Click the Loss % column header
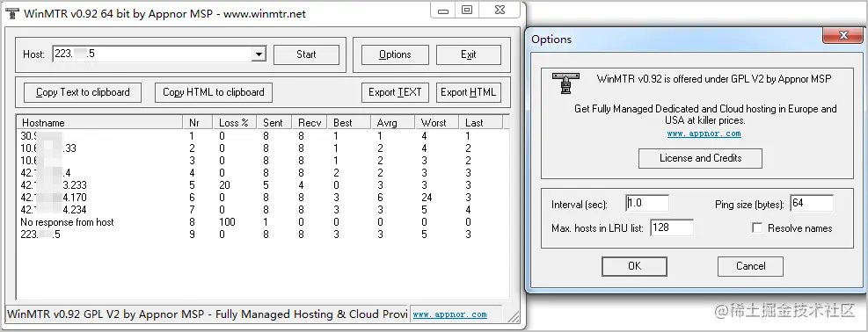The image size is (868, 332). (235, 123)
